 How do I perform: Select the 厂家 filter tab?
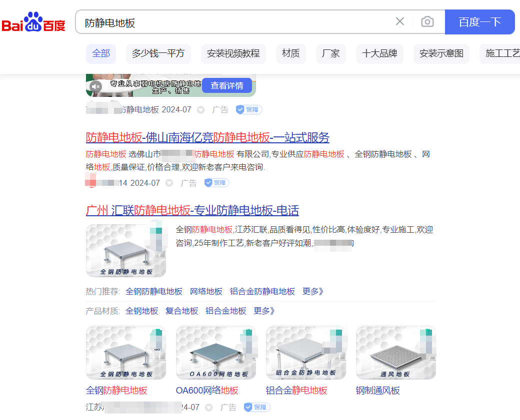[x=330, y=53]
